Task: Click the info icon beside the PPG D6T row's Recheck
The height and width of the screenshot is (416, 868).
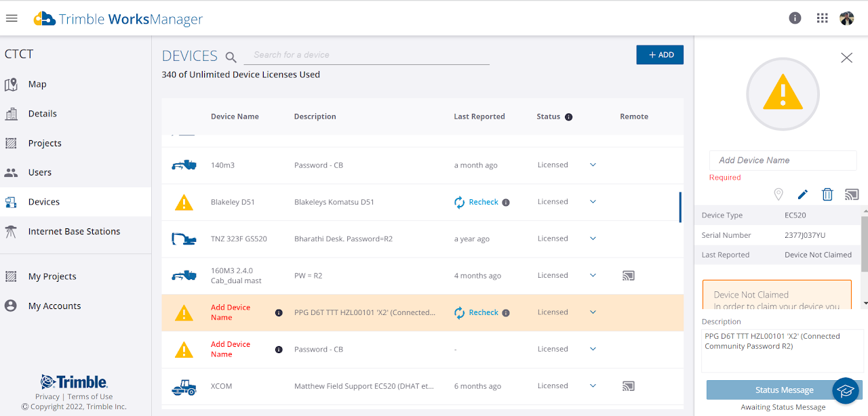Action: point(506,312)
